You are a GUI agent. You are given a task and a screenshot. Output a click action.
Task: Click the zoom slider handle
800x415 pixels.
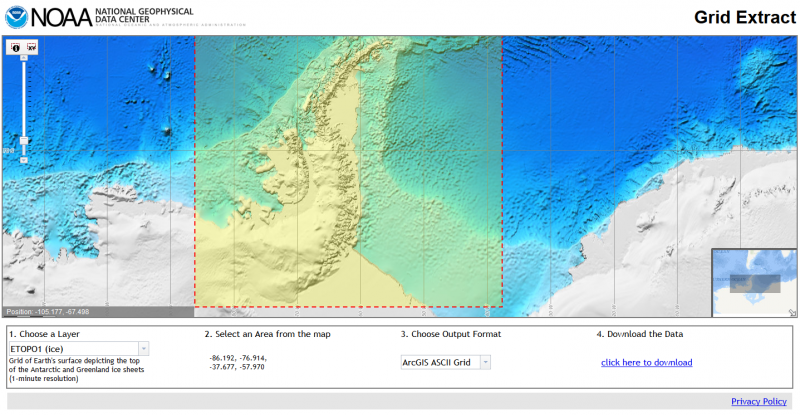(24, 141)
